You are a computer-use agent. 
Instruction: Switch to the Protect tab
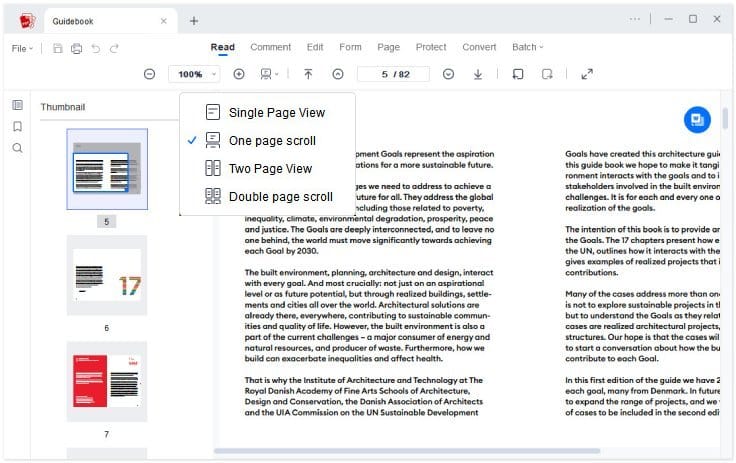(431, 47)
